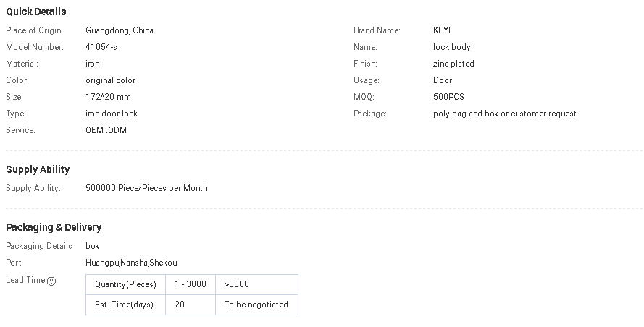Click the 500PCS MOQ value
644x327 pixels.
coord(448,97)
